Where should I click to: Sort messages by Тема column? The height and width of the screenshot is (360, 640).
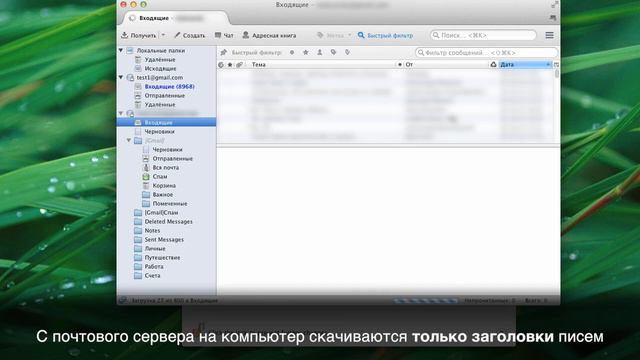click(322, 64)
